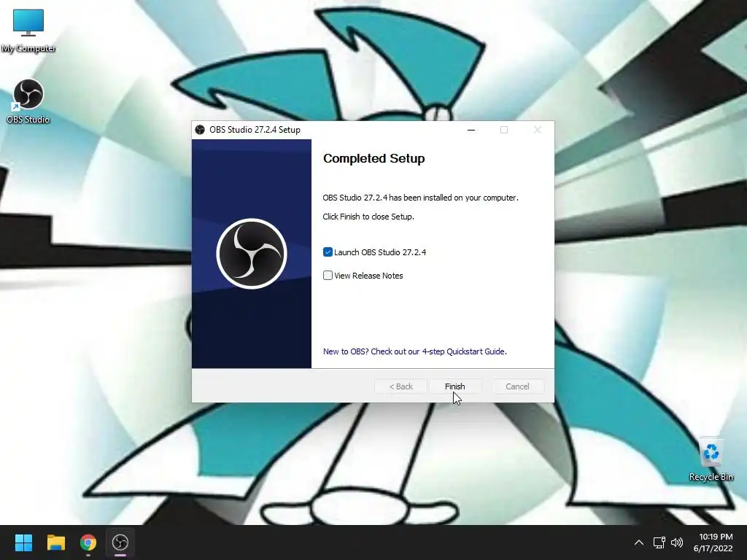This screenshot has height=560, width=747.
Task: Enable View Release Notes checkbox
Action: (328, 275)
